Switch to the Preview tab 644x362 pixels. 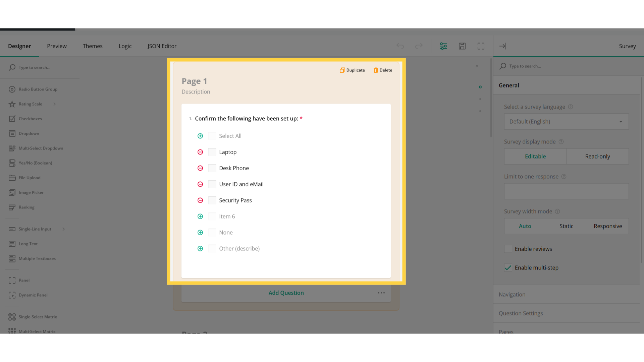point(57,46)
